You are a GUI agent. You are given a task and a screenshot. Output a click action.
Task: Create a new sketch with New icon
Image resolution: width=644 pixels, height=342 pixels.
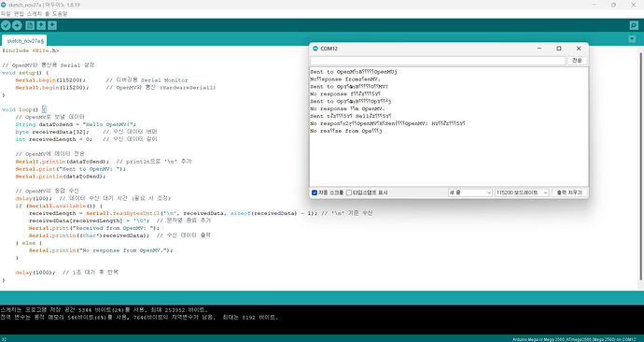(x=30, y=25)
